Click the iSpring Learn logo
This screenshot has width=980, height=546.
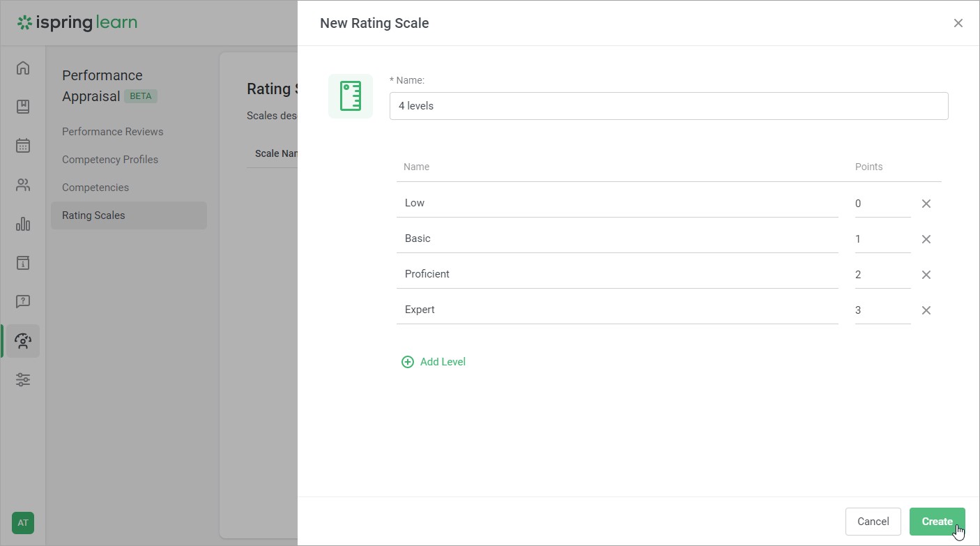[77, 23]
